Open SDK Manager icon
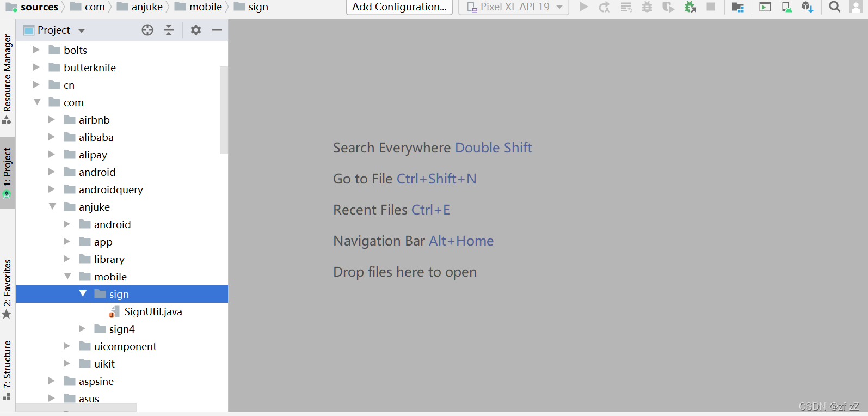The width and height of the screenshot is (868, 416). tap(808, 7)
